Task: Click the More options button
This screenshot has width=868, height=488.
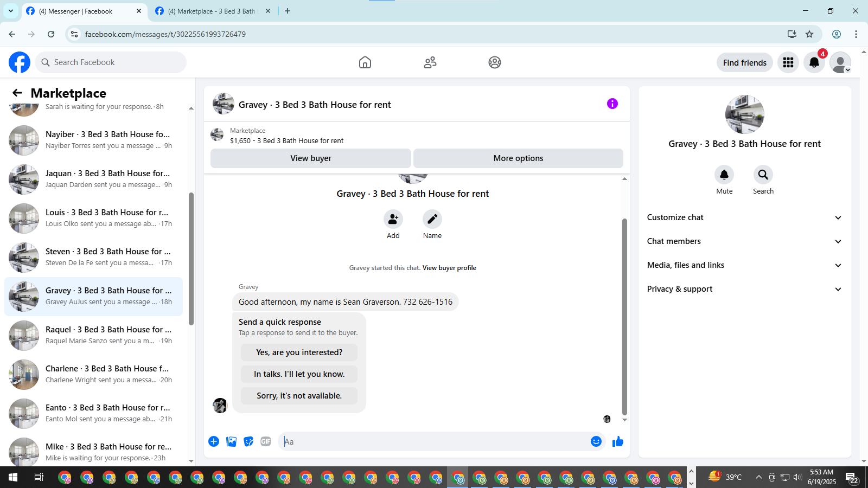Action: (518, 158)
